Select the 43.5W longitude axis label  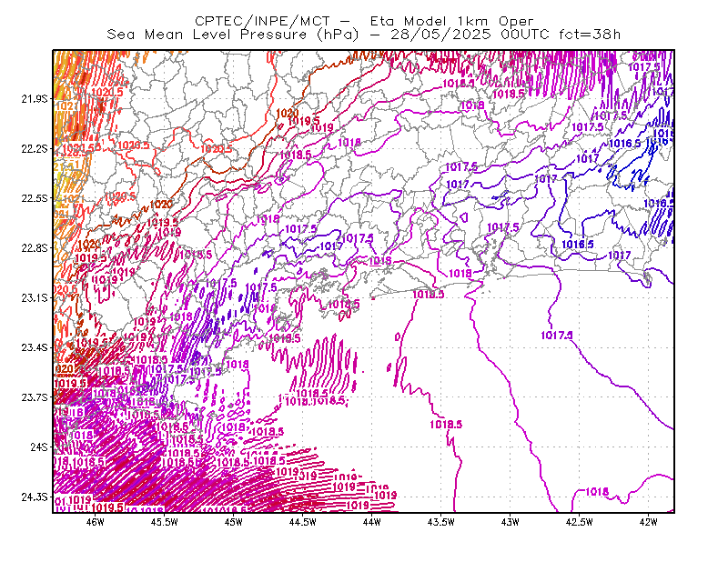pyautogui.click(x=440, y=522)
